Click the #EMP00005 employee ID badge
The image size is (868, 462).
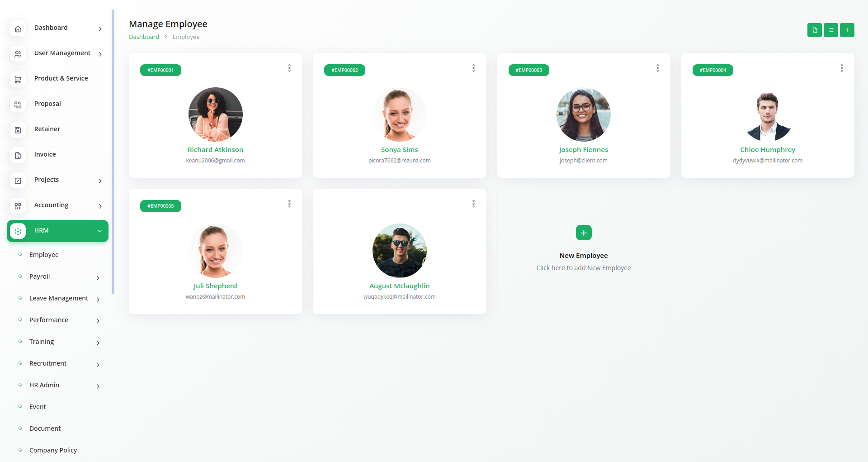tap(160, 206)
